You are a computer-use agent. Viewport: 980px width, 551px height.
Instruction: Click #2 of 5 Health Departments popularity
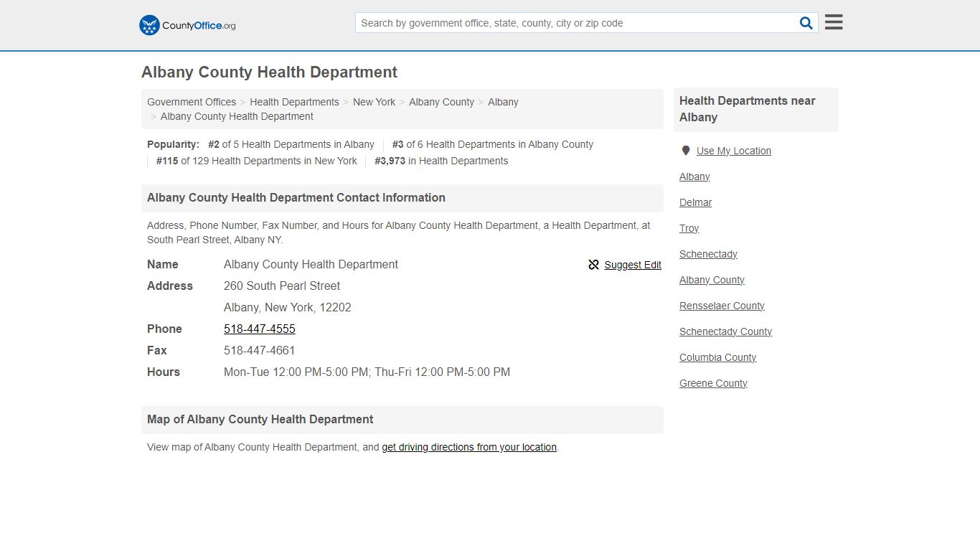[291, 144]
